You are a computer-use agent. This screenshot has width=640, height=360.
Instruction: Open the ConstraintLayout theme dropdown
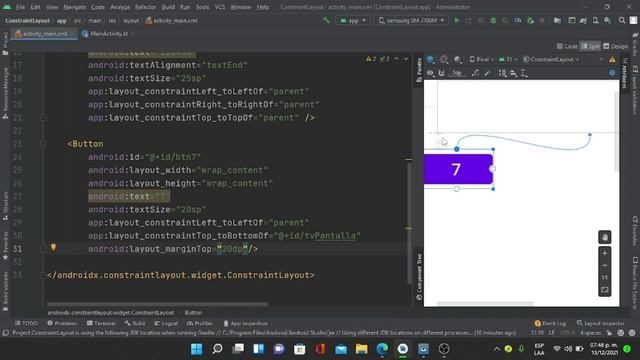point(551,60)
